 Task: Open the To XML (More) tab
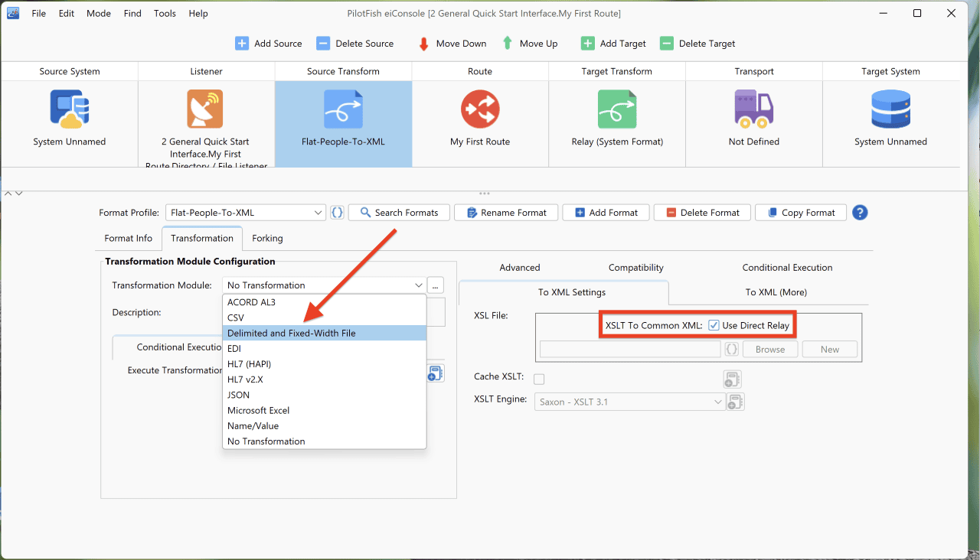[776, 292]
